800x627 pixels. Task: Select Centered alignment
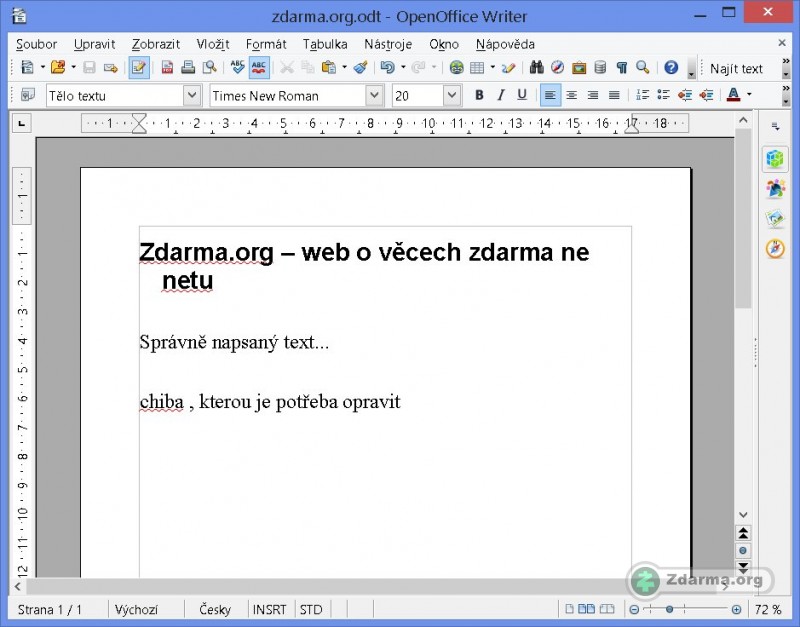coord(571,95)
